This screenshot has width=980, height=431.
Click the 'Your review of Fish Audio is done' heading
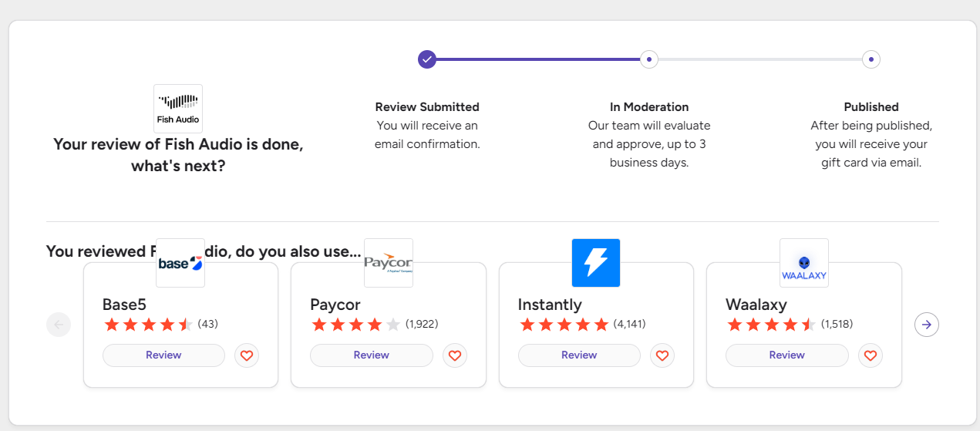click(178, 155)
